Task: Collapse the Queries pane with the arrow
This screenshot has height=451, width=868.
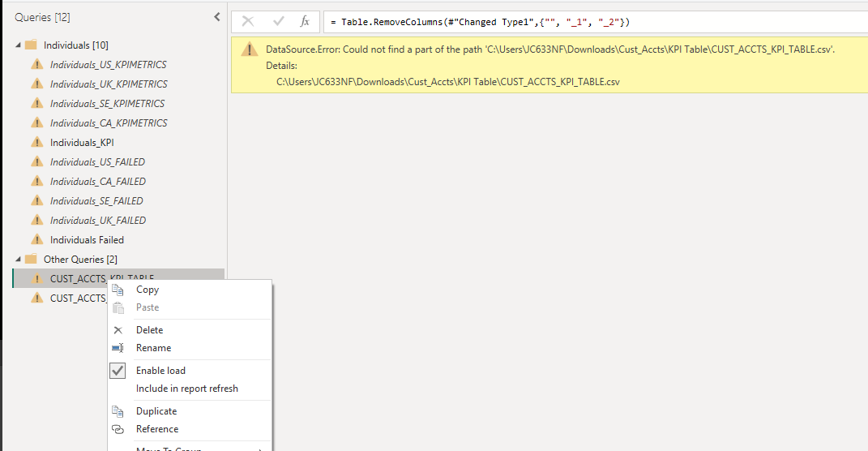Action: coord(217,17)
